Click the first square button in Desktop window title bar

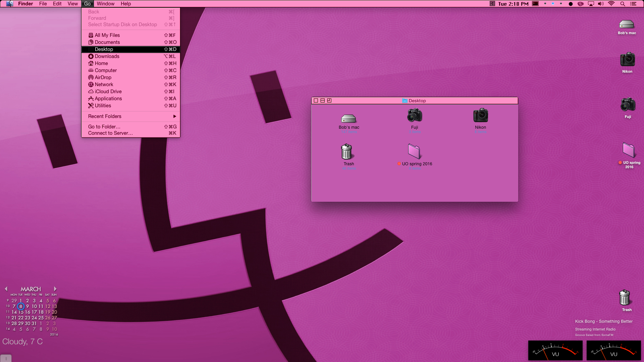point(316,101)
